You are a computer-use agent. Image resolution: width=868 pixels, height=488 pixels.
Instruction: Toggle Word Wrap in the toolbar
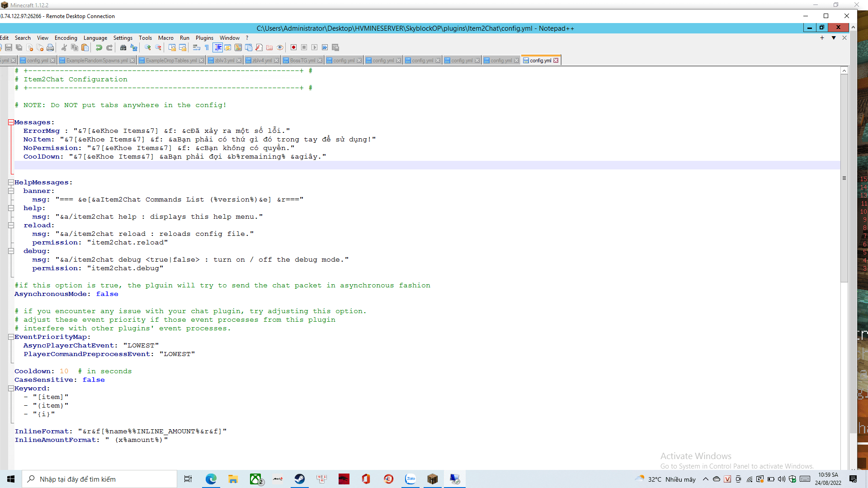coord(196,47)
